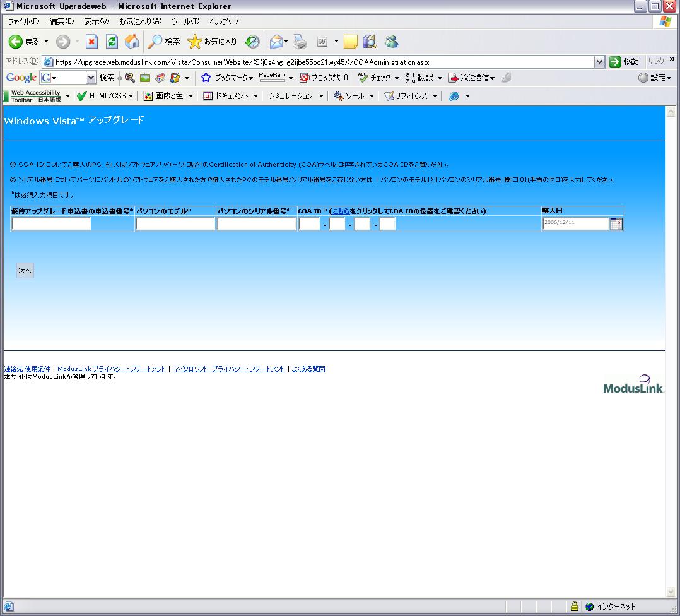Click the application number input field
680x616 pixels.
point(51,224)
